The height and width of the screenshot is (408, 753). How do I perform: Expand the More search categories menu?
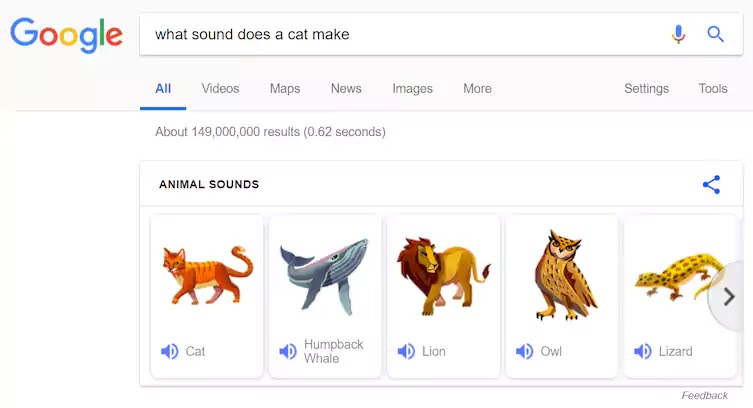(x=477, y=88)
